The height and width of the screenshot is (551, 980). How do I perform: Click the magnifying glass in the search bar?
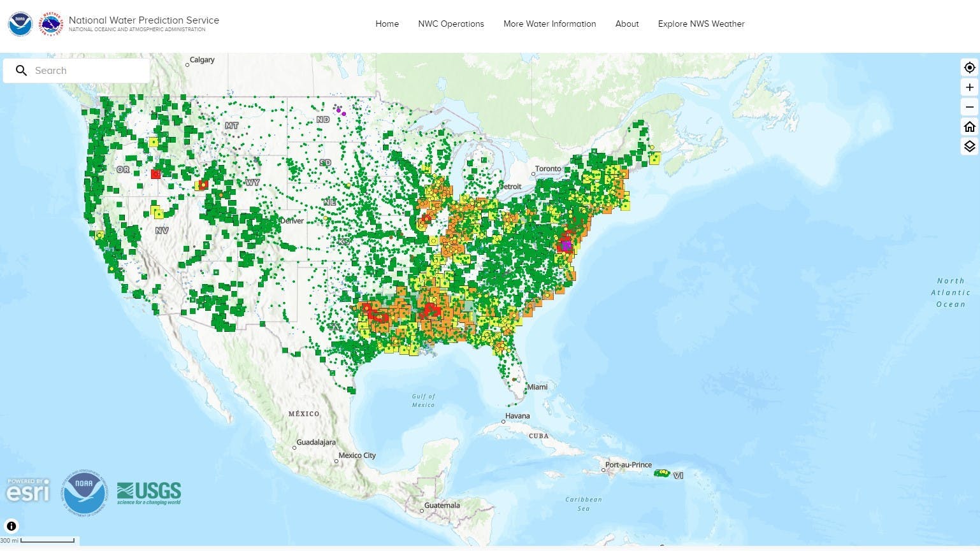pos(21,70)
